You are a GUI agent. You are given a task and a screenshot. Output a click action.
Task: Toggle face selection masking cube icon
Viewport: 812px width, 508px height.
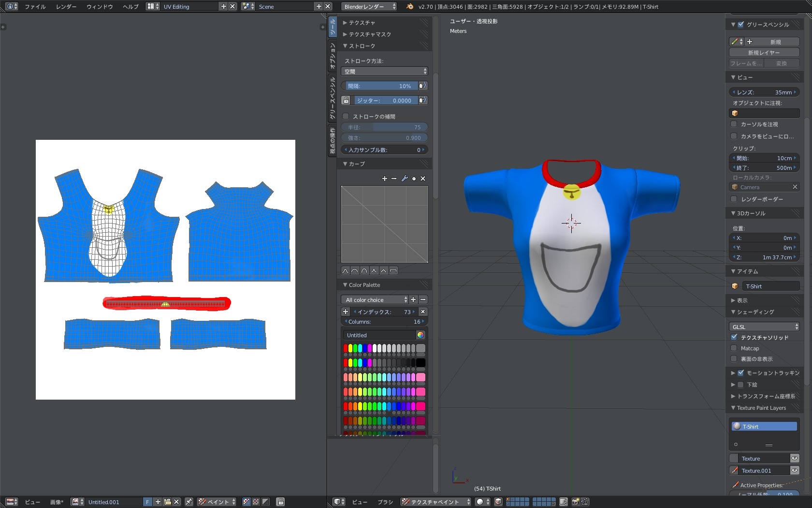(x=498, y=502)
